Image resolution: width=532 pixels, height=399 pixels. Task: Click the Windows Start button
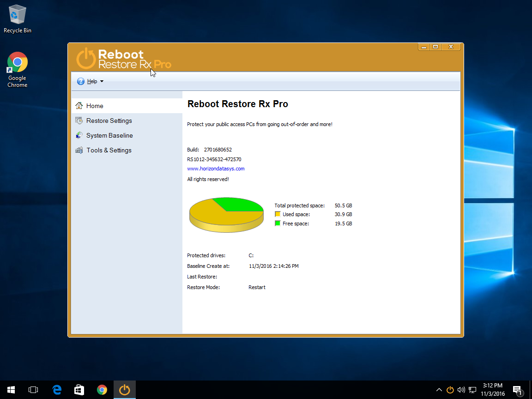click(11, 390)
